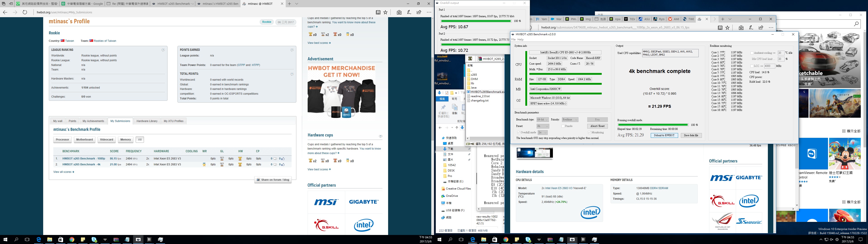The height and width of the screenshot is (244, 868).
Task: Open reading view in left Edge window
Action: (x=378, y=12)
